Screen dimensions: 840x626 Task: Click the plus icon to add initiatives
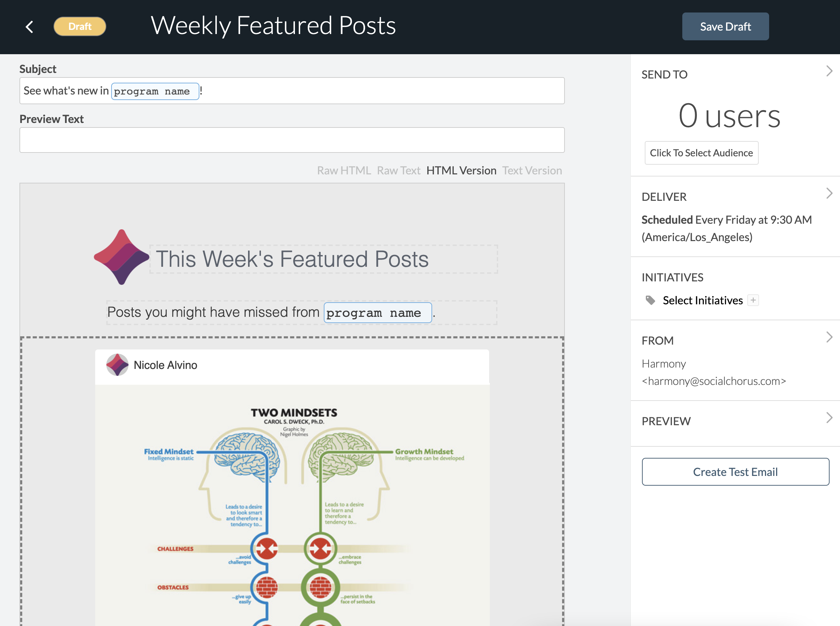(x=753, y=300)
